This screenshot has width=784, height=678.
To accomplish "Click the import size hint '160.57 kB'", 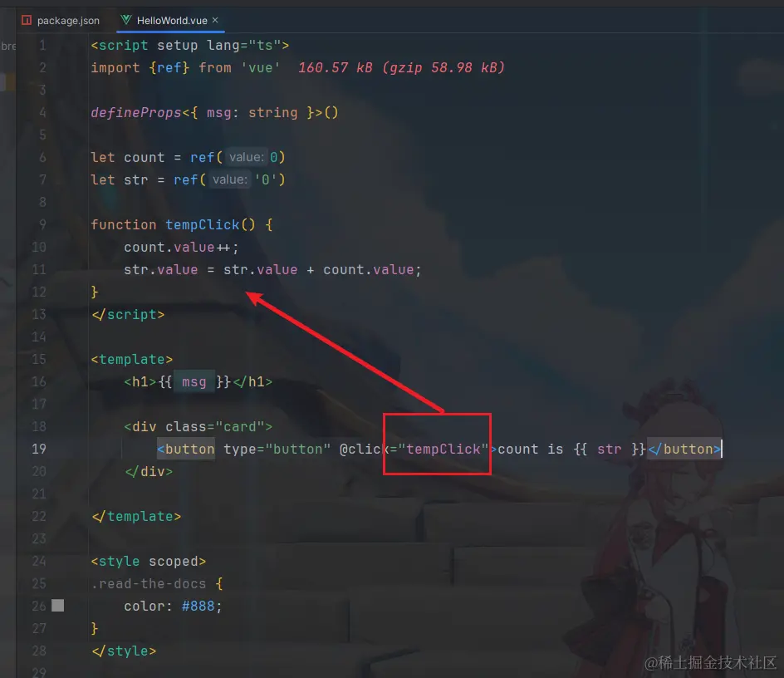I will click(x=335, y=67).
